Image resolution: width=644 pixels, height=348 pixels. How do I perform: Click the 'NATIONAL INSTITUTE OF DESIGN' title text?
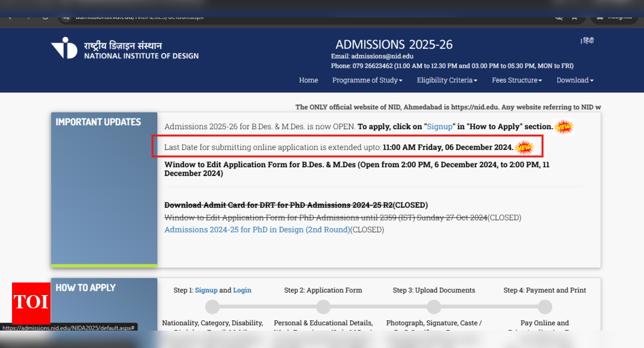141,56
